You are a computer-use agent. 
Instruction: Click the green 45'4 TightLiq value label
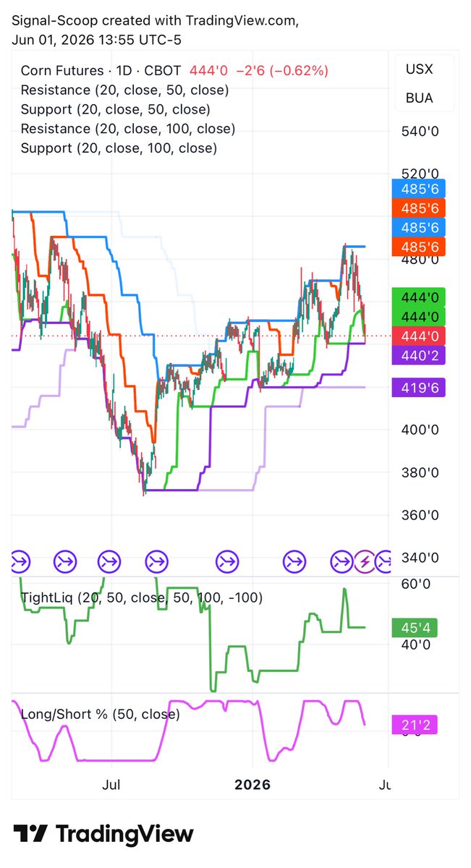click(x=416, y=627)
